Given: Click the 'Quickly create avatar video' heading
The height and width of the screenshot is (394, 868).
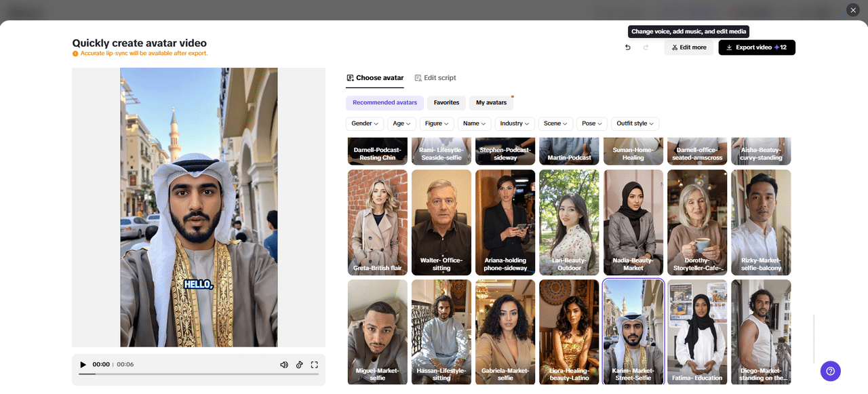Looking at the screenshot, I should point(140,43).
